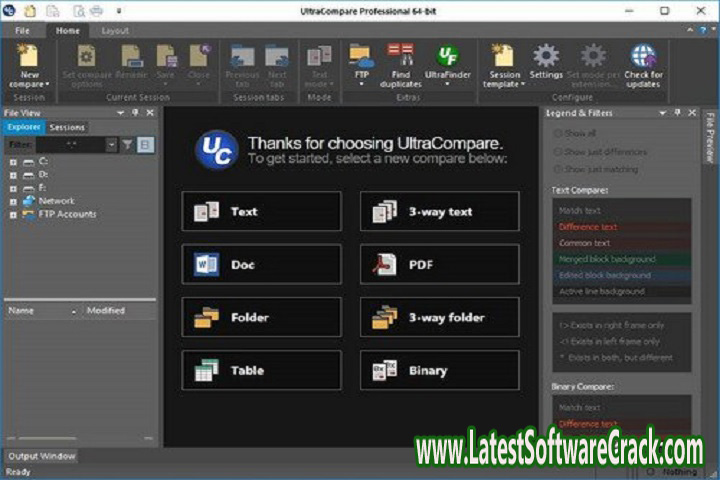The height and width of the screenshot is (480, 720).
Task: Expand the C: drive node
Action: [13, 162]
